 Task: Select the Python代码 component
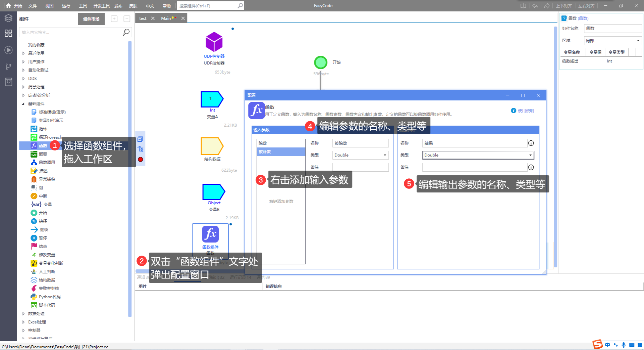tap(46, 297)
